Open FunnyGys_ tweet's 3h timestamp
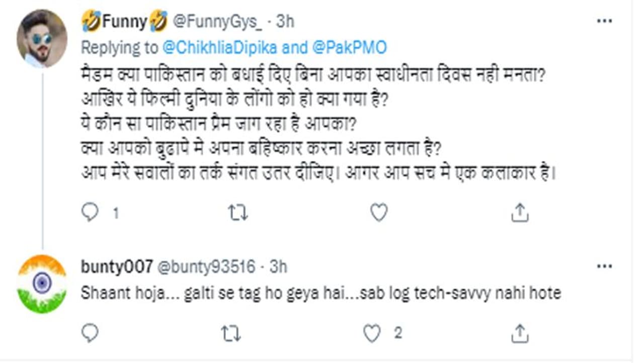Image resolution: width=644 pixels, height=363 pixels. [x=285, y=22]
